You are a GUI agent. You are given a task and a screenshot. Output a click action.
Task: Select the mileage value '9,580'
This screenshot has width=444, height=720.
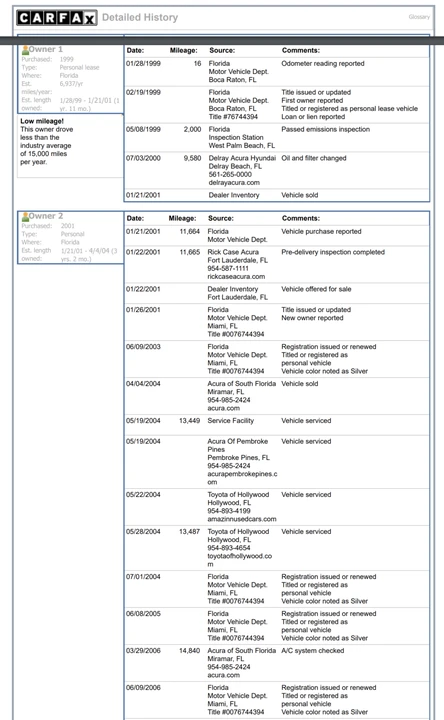[192, 158]
